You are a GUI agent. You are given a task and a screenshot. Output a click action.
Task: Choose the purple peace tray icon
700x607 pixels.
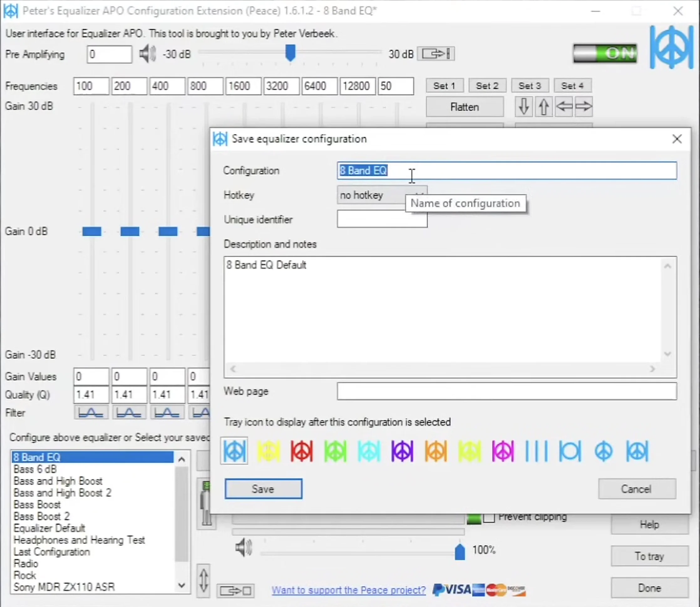tap(402, 451)
